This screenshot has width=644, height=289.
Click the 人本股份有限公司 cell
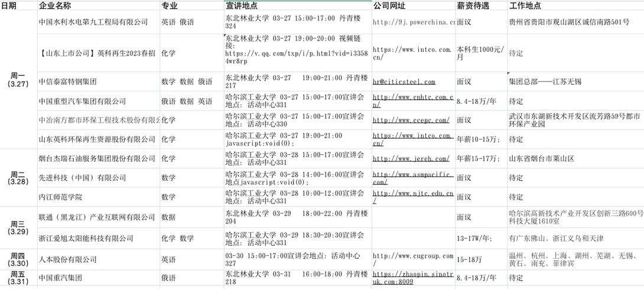click(67, 259)
